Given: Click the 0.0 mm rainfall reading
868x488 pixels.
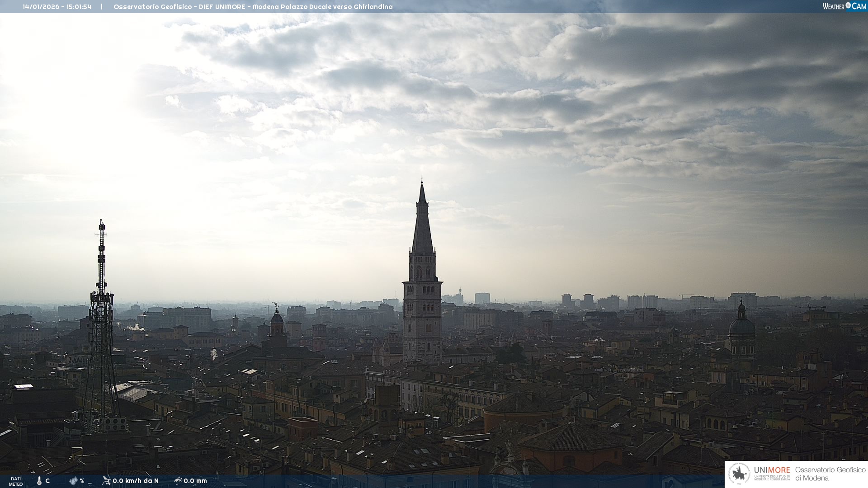Looking at the screenshot, I should [195, 481].
